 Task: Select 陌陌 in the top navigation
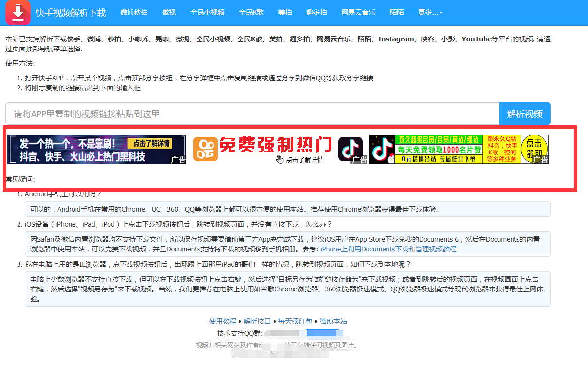pos(397,13)
